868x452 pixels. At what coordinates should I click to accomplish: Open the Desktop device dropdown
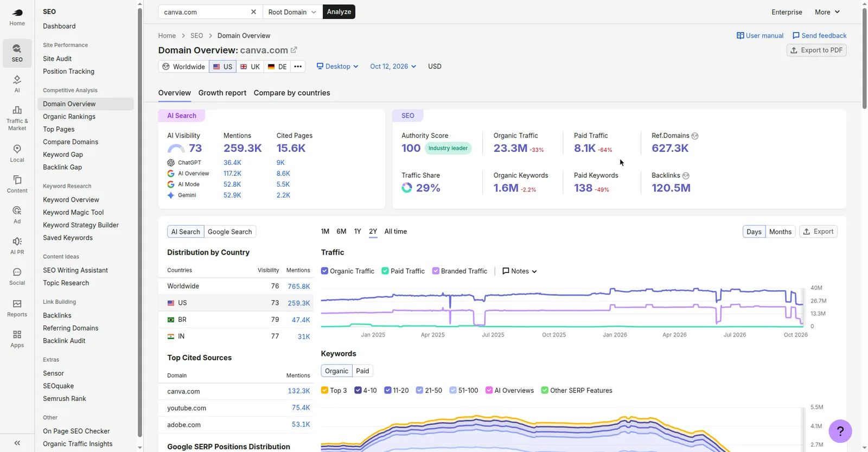337,66
